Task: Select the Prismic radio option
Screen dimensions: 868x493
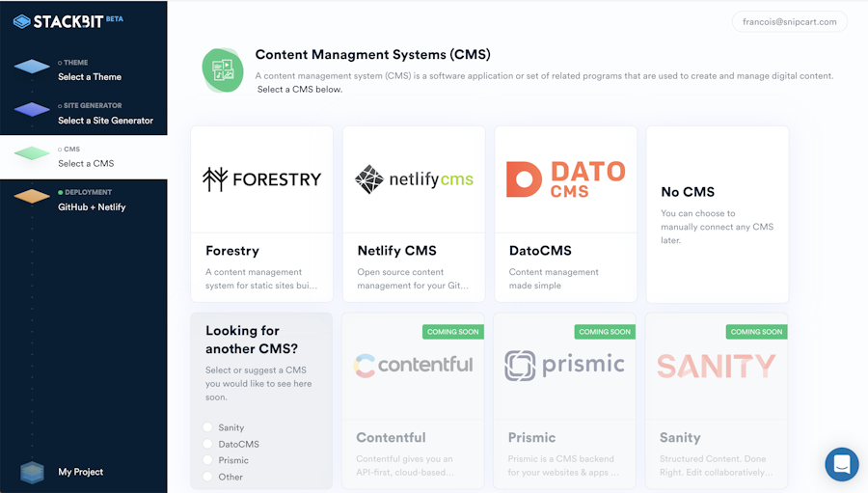Action: tap(207, 460)
